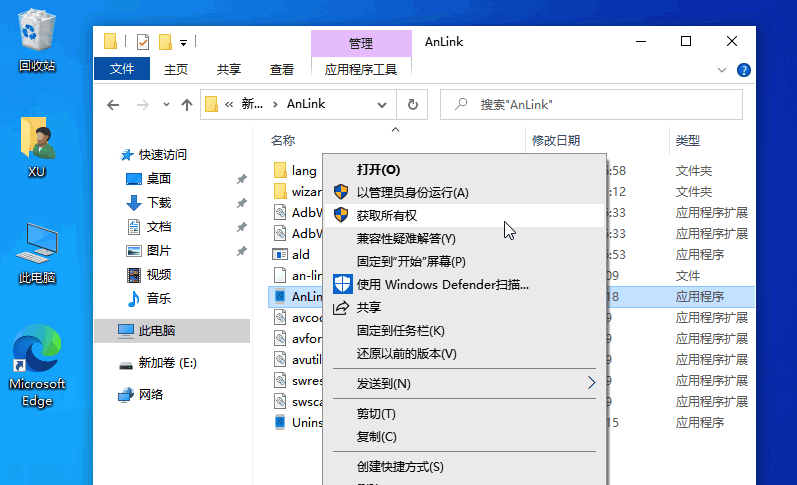
Task: Refresh the AnLink folder view
Action: click(x=412, y=105)
